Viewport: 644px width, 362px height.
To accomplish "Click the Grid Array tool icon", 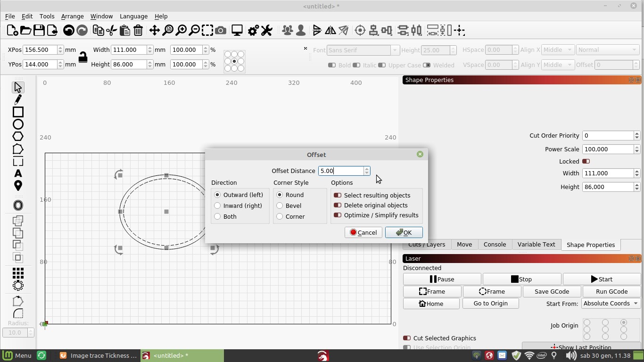I will 18,273.
